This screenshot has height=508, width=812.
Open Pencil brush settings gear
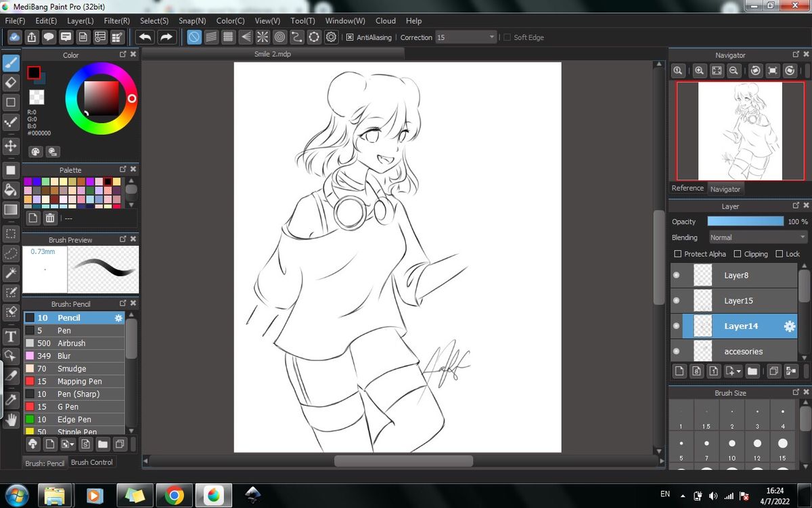118,318
